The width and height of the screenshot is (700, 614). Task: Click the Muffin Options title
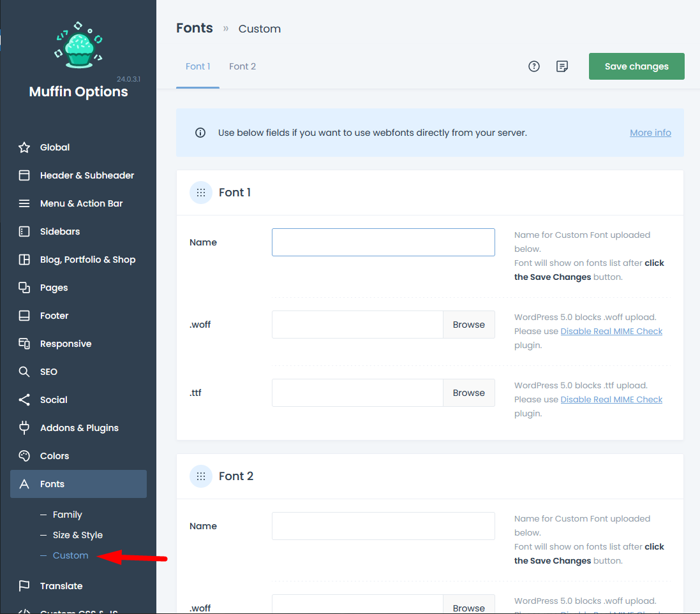(78, 91)
